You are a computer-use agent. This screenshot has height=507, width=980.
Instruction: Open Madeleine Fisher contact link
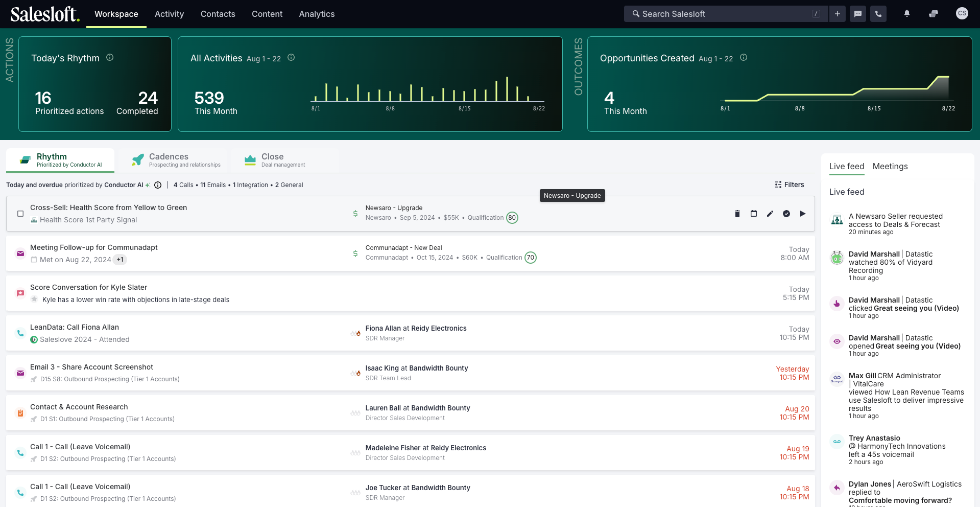click(x=393, y=448)
